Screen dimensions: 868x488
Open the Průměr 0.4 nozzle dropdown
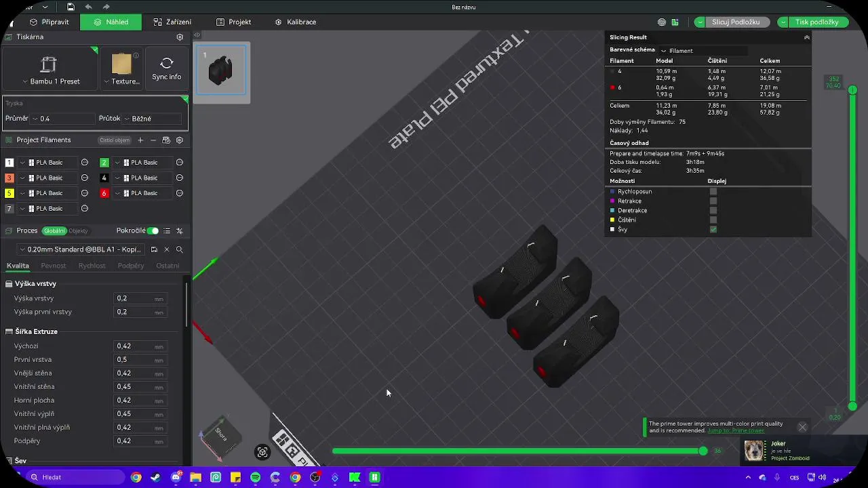click(62, 119)
